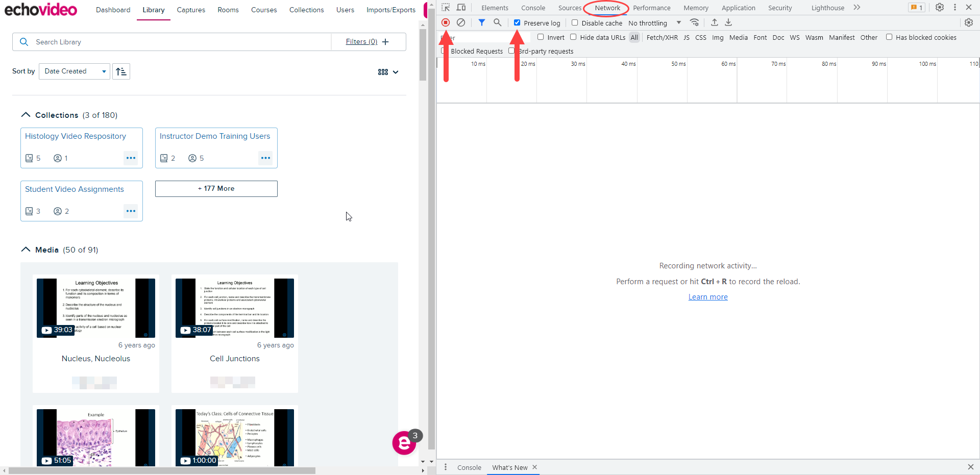Open the Performance tab
Screen dimensions: 980x475
(652, 8)
